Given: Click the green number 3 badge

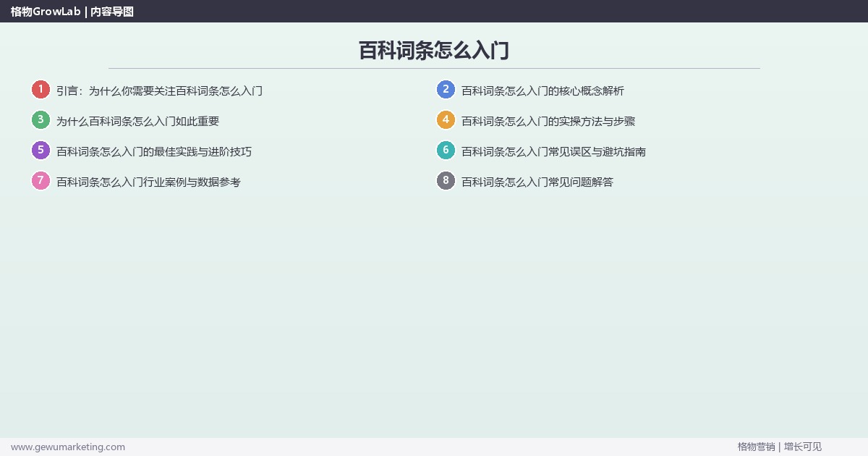Looking at the screenshot, I should tap(41, 120).
